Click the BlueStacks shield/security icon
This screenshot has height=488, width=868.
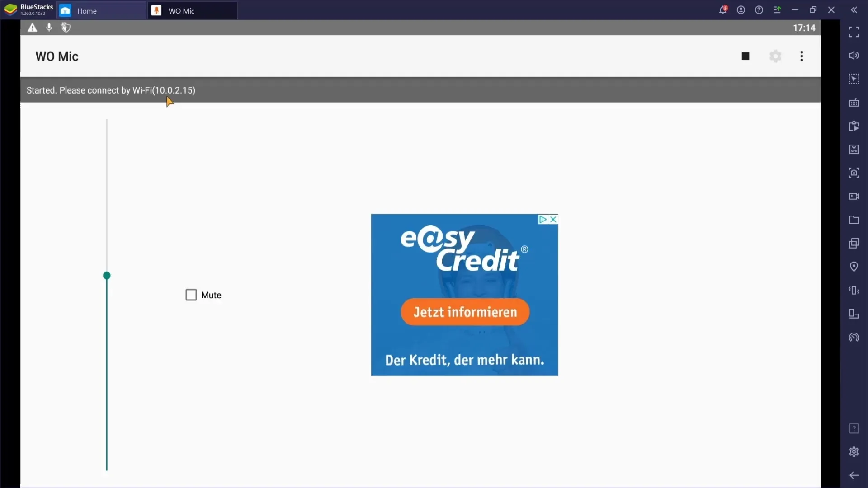tap(66, 28)
